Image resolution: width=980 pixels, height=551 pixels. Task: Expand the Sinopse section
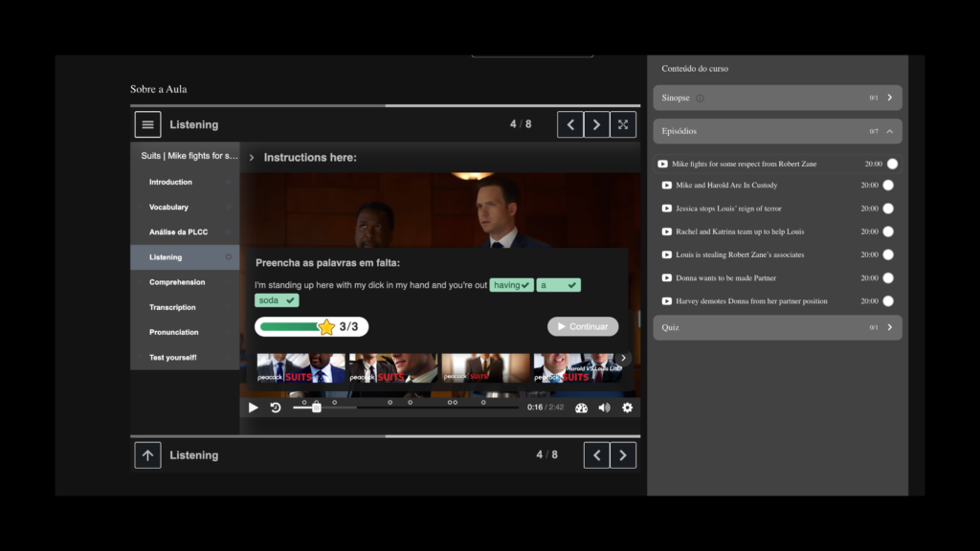point(889,98)
